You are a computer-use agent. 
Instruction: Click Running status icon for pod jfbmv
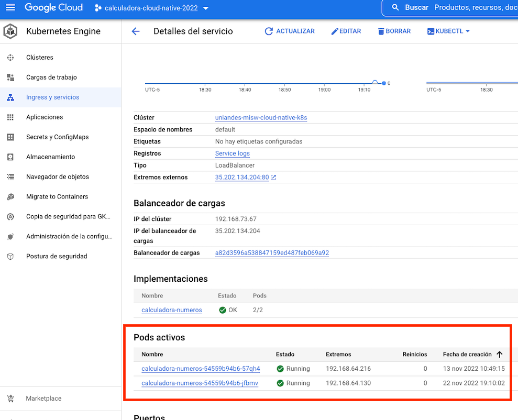coord(280,383)
